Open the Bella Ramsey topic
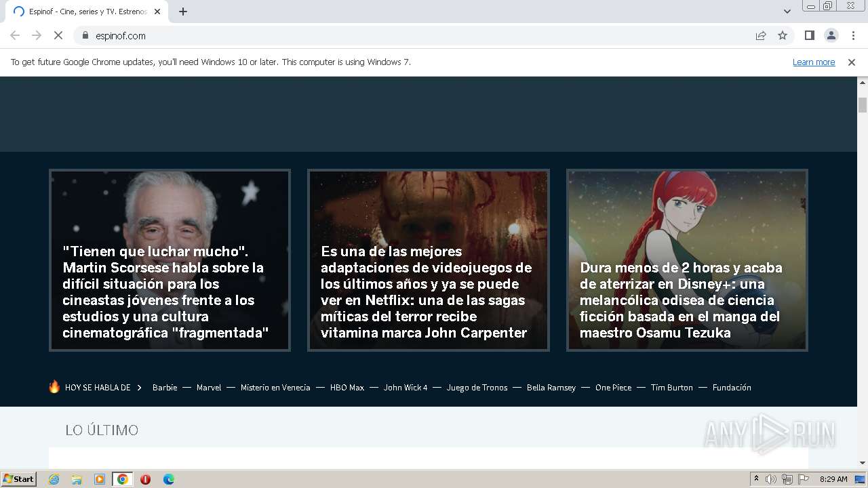The height and width of the screenshot is (488, 868). [551, 388]
